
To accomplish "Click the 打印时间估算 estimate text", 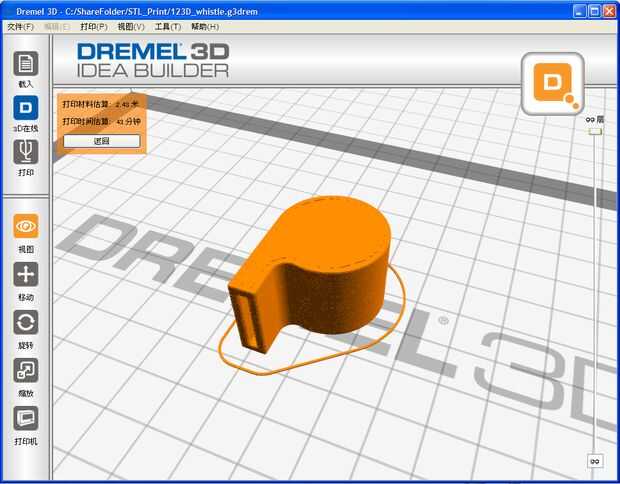I will click(x=101, y=121).
